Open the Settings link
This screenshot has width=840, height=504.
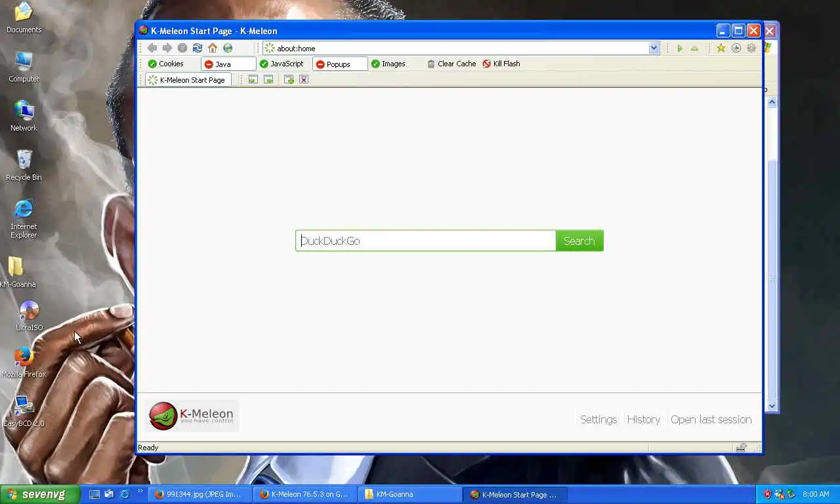coord(598,419)
